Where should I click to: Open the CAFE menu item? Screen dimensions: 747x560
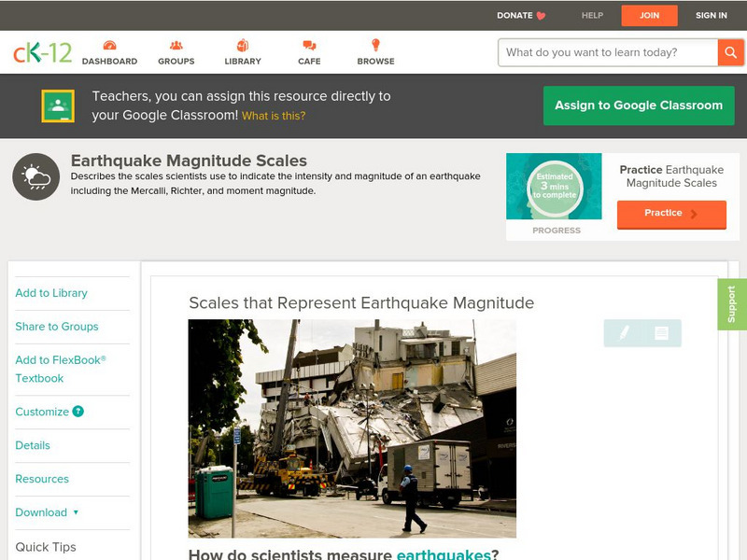(309, 62)
